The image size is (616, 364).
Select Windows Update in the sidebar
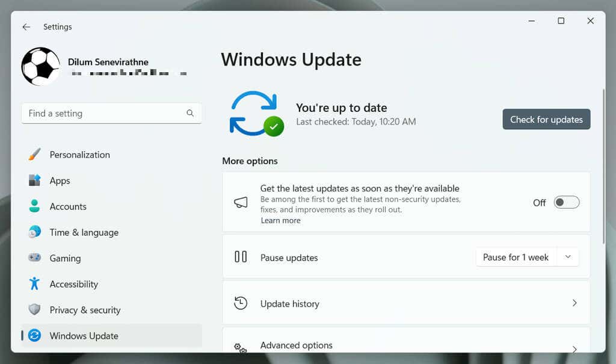(x=84, y=336)
